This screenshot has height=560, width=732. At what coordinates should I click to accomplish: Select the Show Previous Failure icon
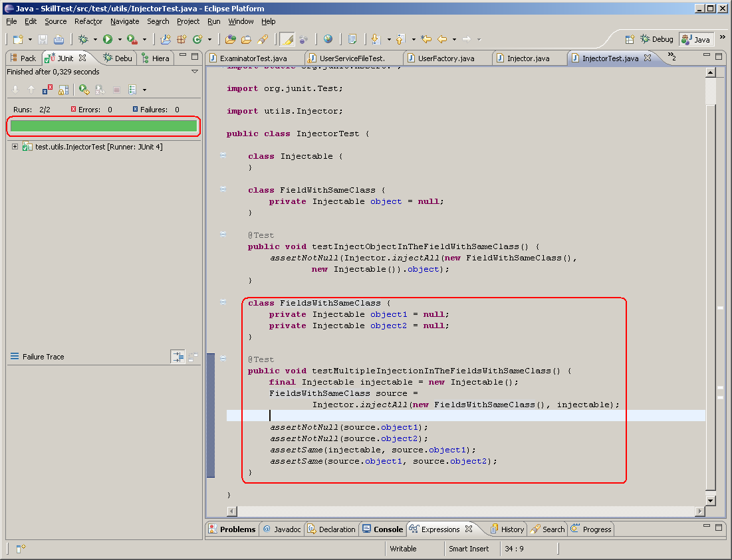tap(31, 89)
